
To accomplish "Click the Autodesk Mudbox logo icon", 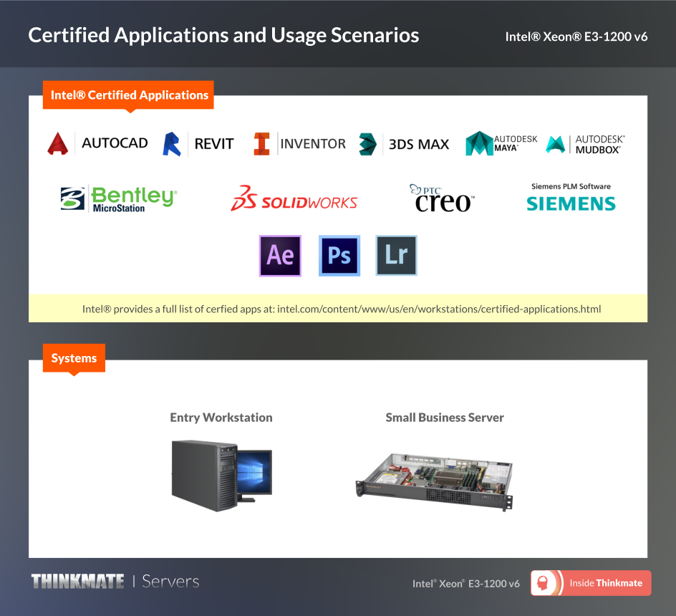I will tap(555, 145).
